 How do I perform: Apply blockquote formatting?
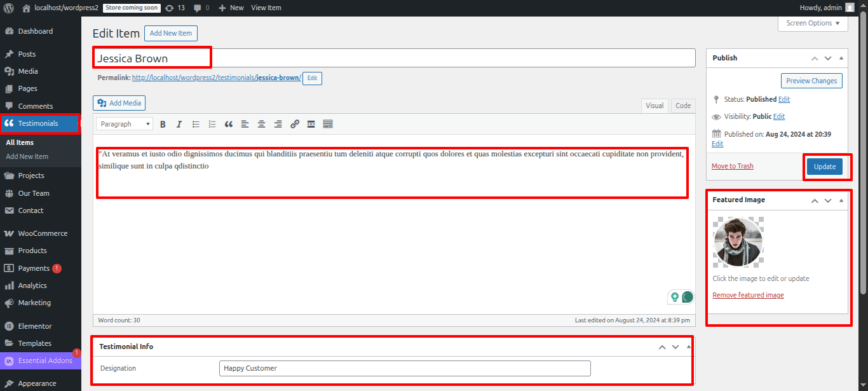(x=229, y=125)
